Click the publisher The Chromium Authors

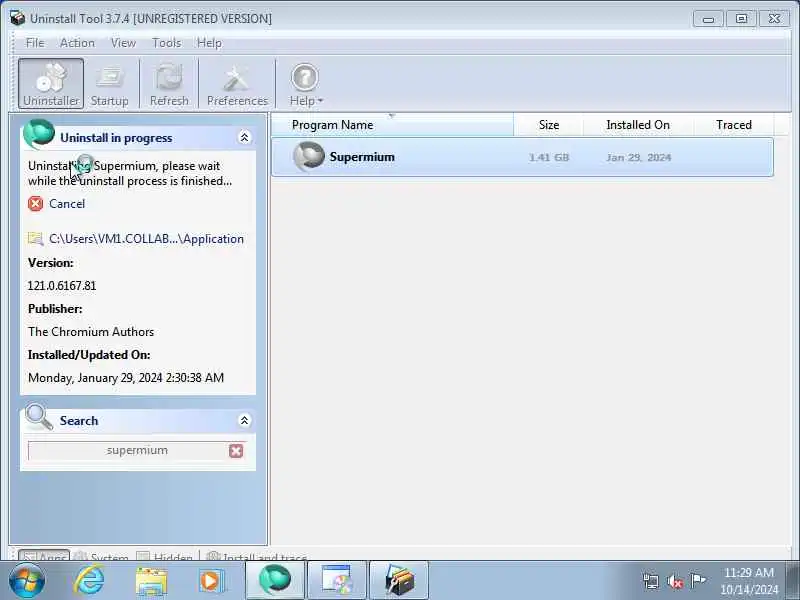[x=91, y=332]
